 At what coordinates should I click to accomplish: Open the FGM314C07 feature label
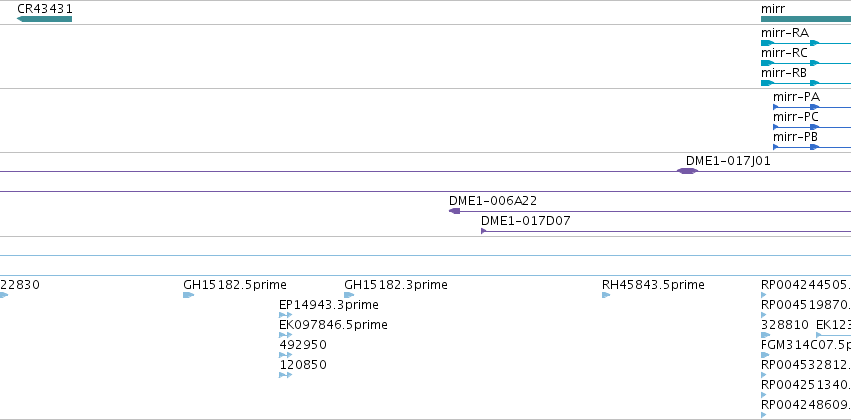(806, 345)
